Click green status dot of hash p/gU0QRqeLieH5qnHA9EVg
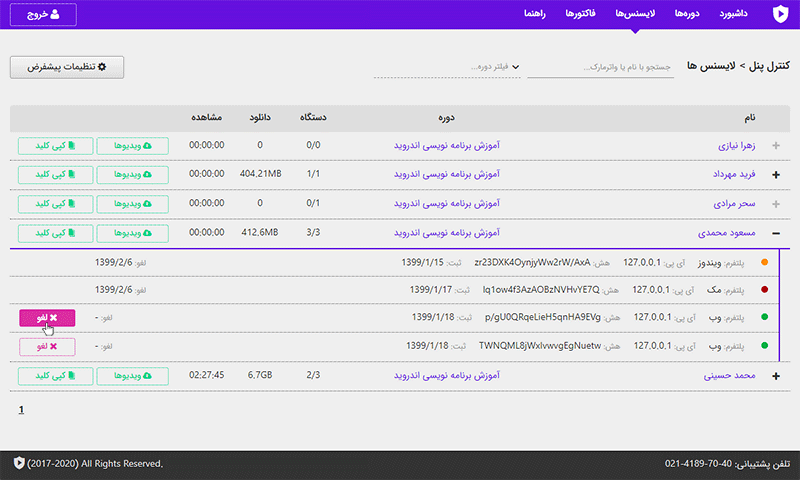This screenshot has width=800, height=480. coord(764,317)
